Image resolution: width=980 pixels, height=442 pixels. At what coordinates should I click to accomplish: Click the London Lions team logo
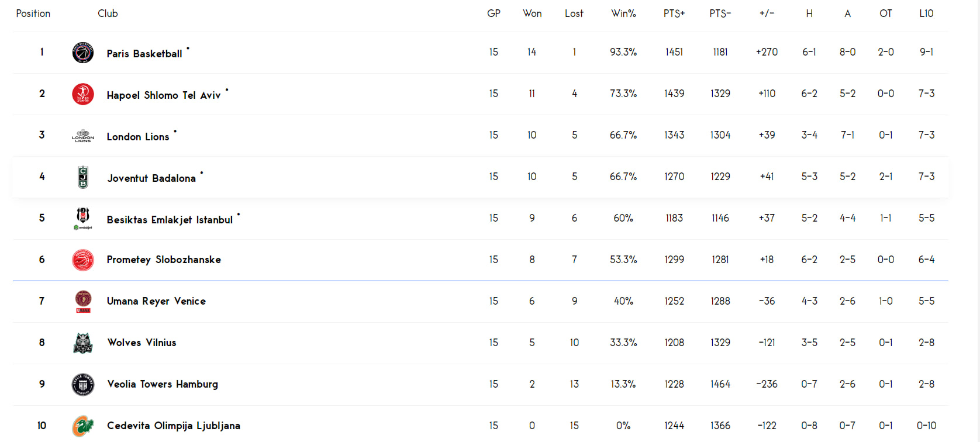(x=83, y=136)
